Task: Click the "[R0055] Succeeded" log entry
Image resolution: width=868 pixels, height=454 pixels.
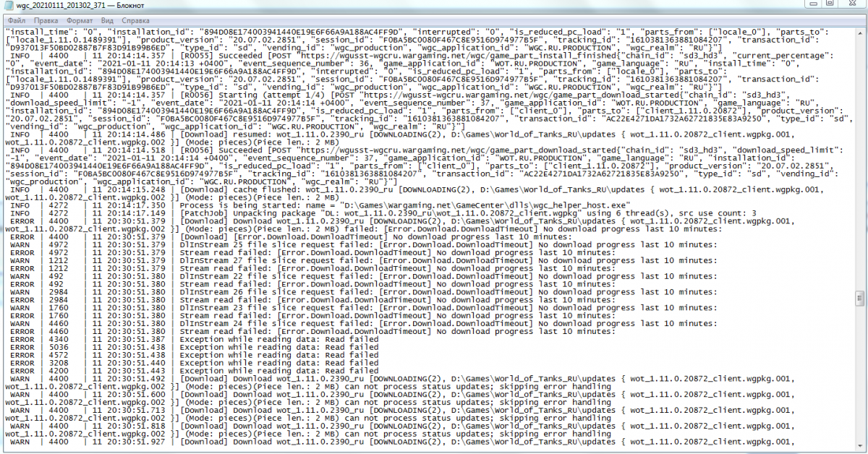Action: pyautogui.click(x=221, y=54)
